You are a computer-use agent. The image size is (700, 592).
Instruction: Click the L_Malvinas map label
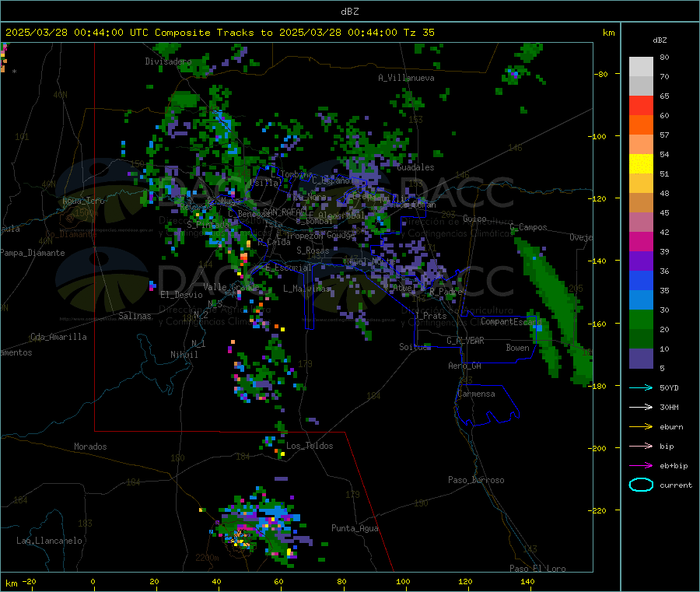click(x=306, y=289)
